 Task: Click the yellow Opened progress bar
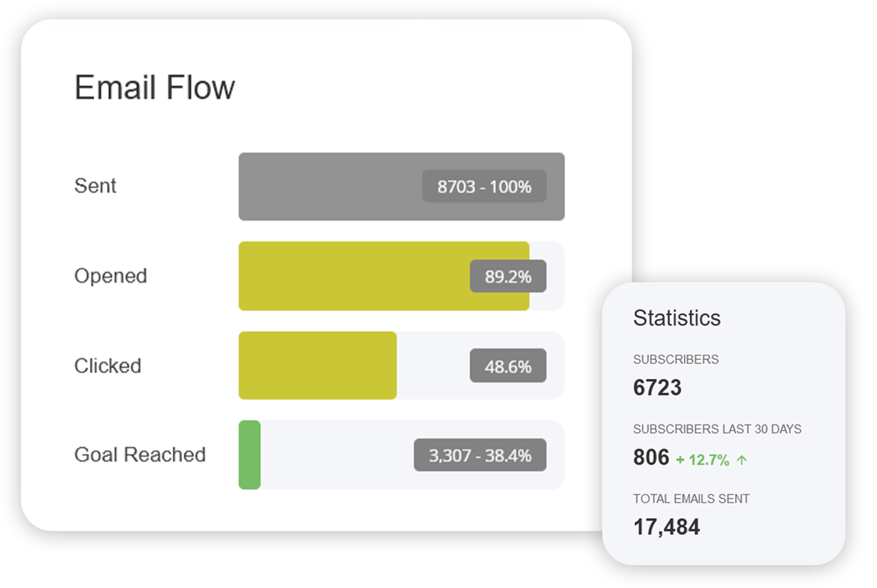tap(353, 276)
